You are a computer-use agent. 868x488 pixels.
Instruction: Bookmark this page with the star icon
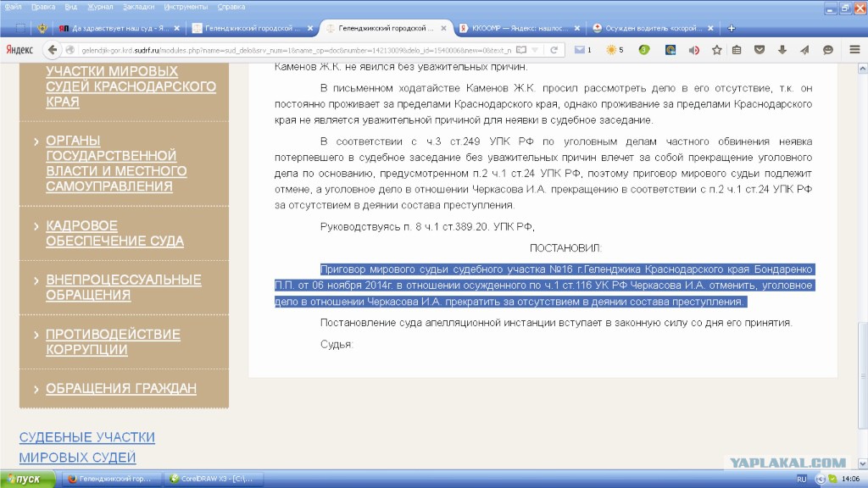pos(717,50)
